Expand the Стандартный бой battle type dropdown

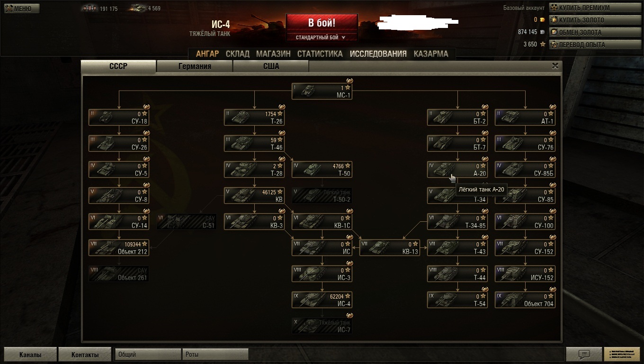click(x=322, y=37)
